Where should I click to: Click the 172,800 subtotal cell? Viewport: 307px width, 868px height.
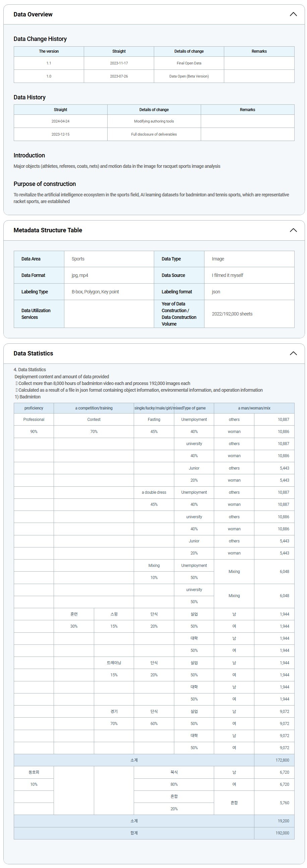pyautogui.click(x=282, y=760)
